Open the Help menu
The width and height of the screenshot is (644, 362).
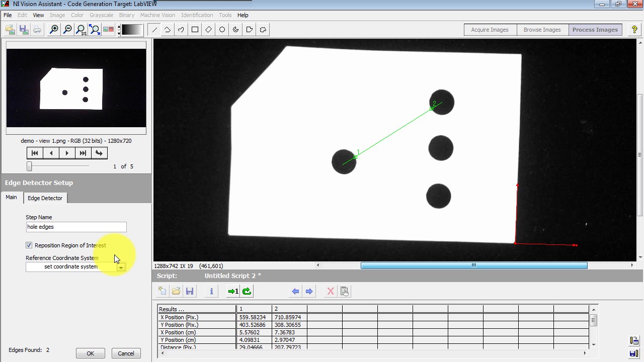point(243,15)
